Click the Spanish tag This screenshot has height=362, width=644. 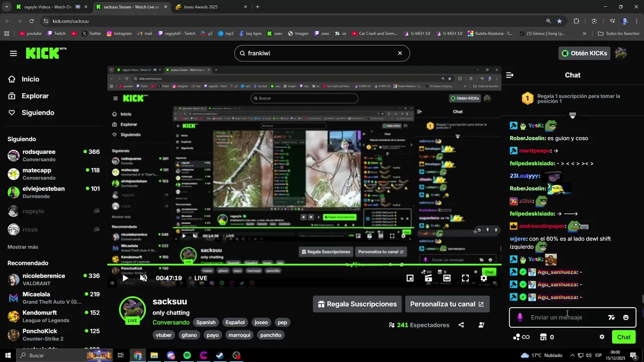(x=206, y=322)
